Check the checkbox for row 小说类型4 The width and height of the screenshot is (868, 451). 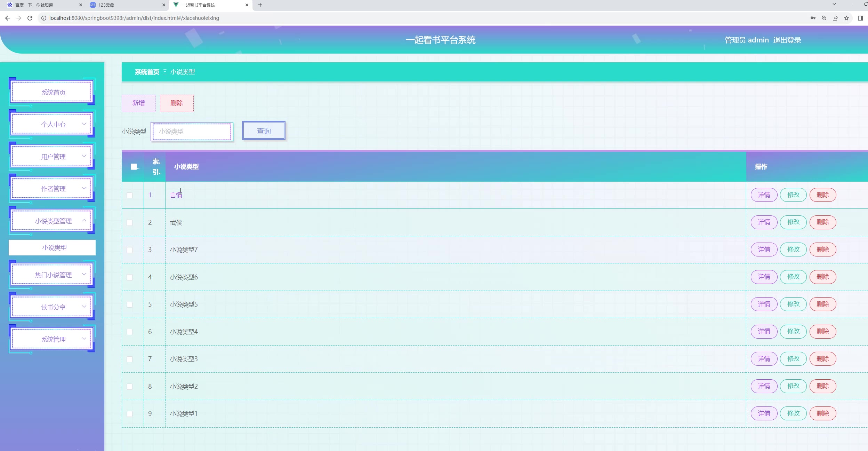coord(130,332)
